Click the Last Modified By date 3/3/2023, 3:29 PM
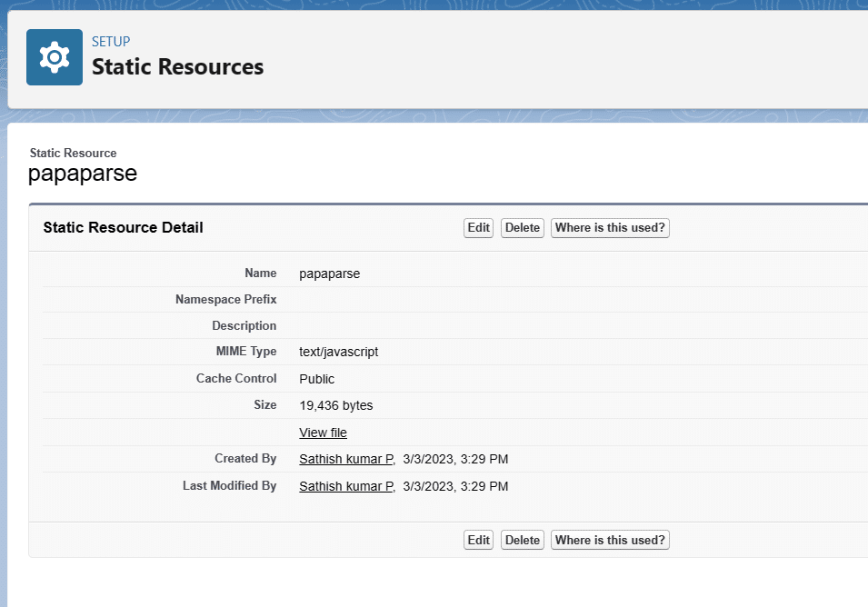 tap(455, 486)
